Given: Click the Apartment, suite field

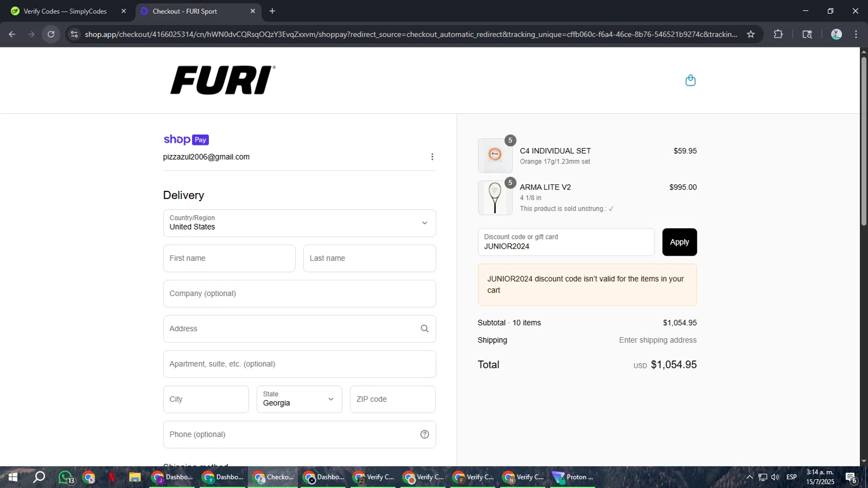Looking at the screenshot, I should [x=299, y=364].
